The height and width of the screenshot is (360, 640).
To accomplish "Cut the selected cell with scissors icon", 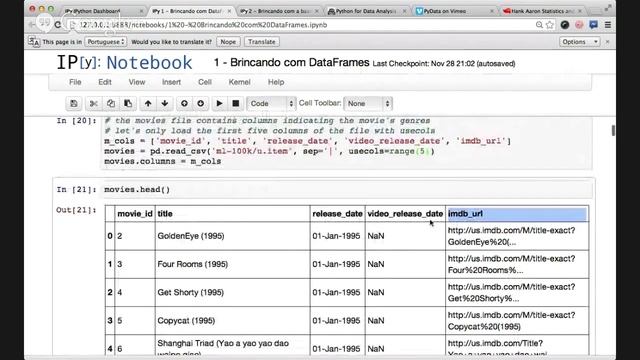I will 93,104.
